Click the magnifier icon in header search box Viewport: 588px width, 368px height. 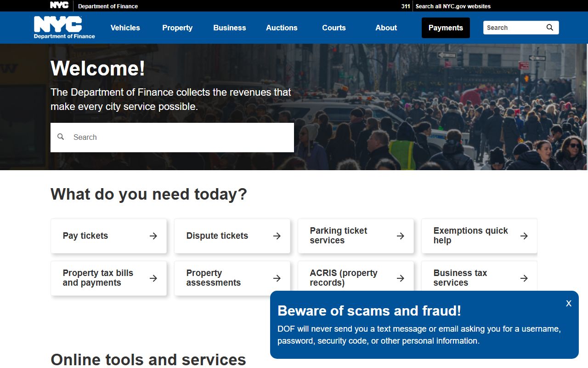550,28
